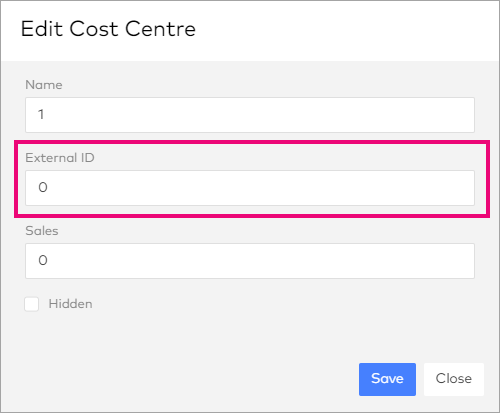Viewport: 500px width, 413px height.
Task: Place cursor after 0 in External ID
Action: click(49, 188)
